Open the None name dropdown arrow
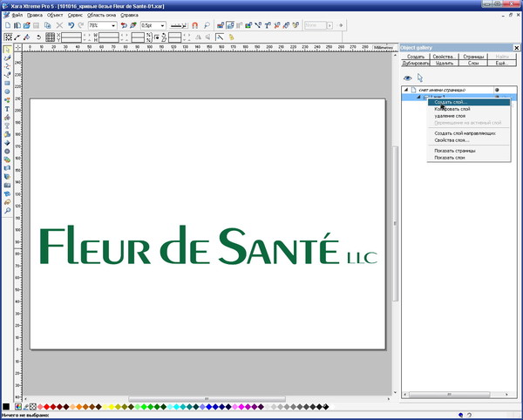 click(x=329, y=25)
